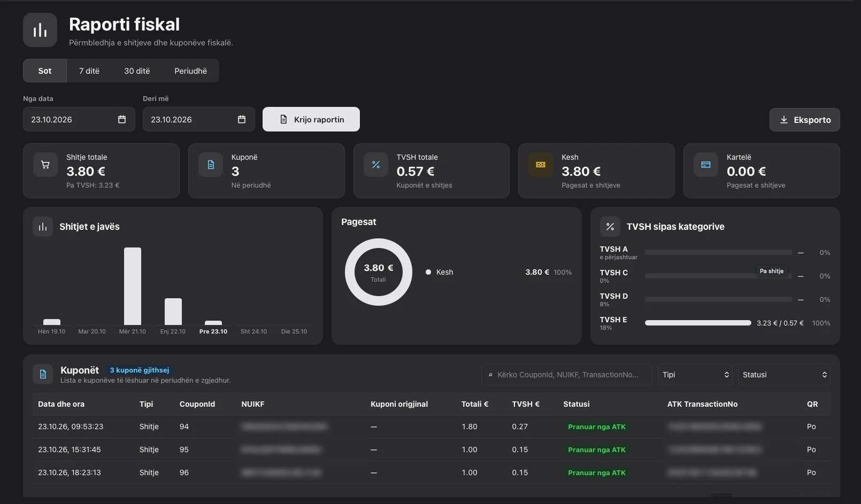Image resolution: width=861 pixels, height=504 pixels.
Task: Click CouponId 94 in the table
Action: (x=184, y=427)
